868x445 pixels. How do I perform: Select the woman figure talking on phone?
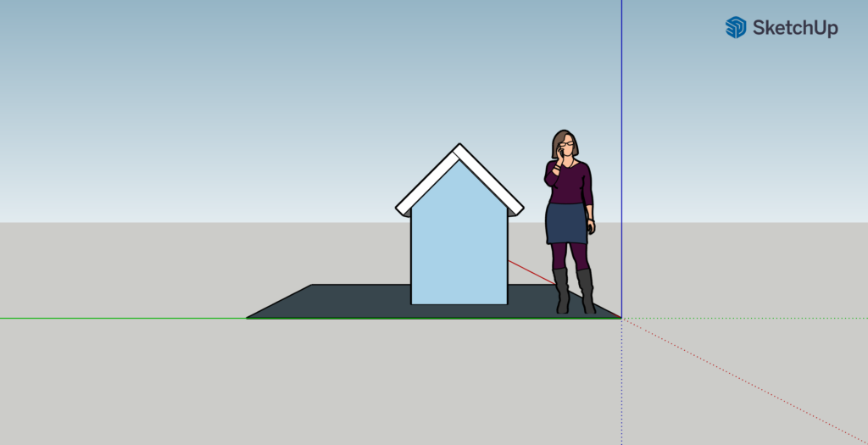(x=570, y=221)
